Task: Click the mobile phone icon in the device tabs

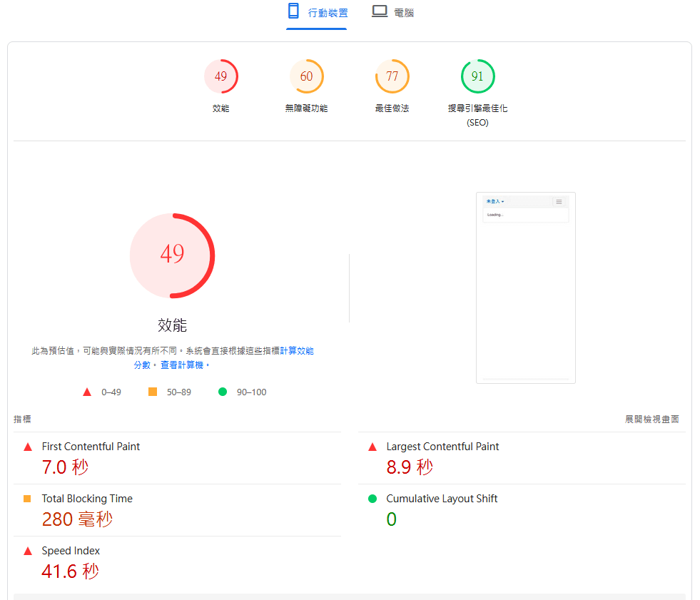Action: click(293, 11)
